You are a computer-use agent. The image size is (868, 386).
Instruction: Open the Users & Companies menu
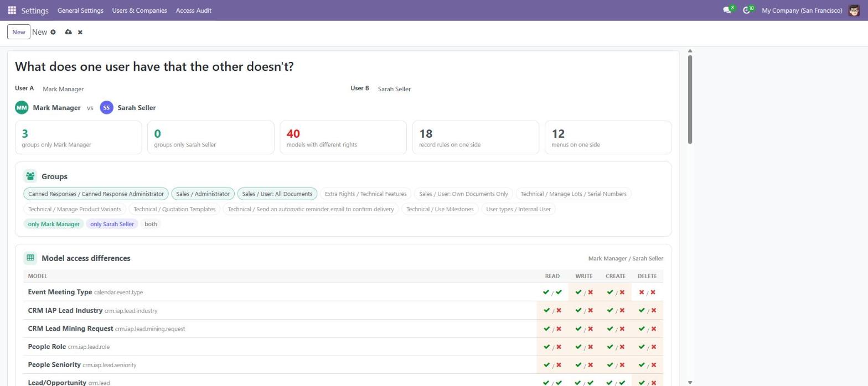tap(139, 11)
